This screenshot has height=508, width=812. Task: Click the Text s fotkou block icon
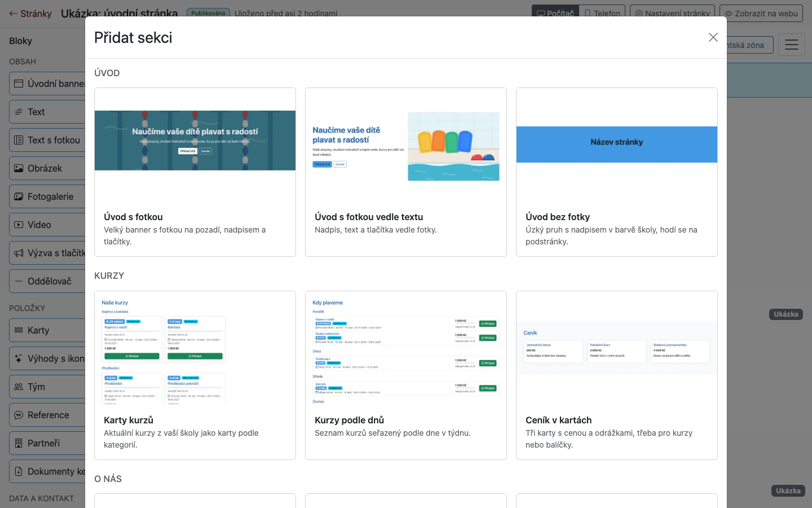(19, 140)
